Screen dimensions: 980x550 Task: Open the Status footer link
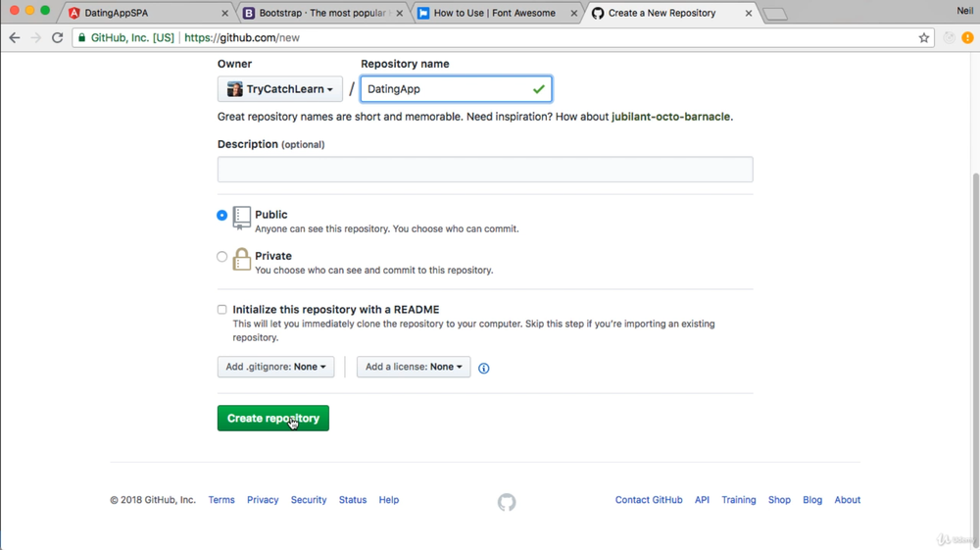[353, 500]
